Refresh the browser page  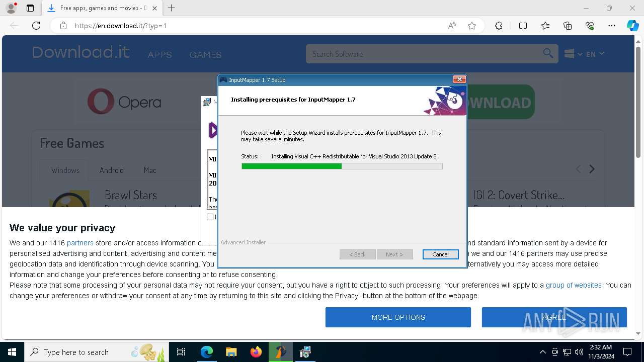coord(36,26)
